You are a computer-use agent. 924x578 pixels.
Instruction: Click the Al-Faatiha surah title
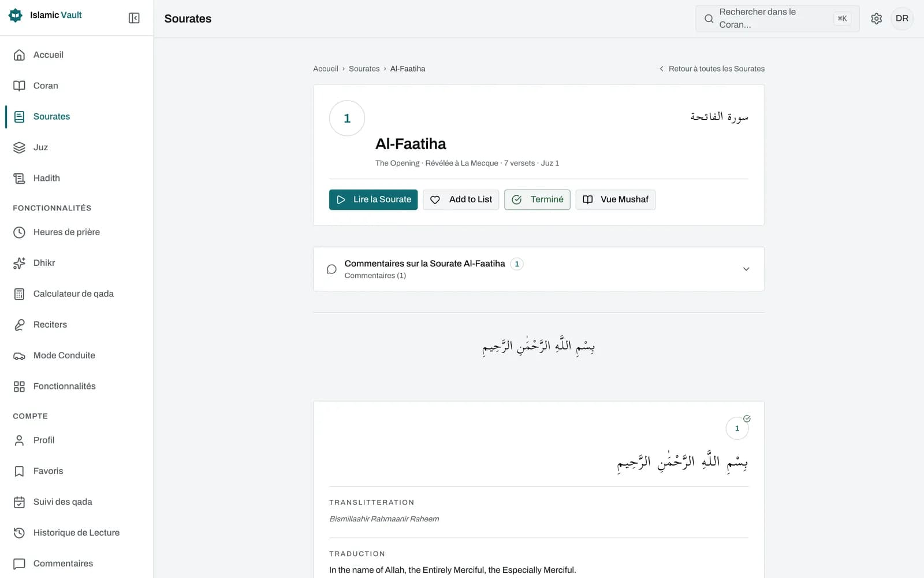pyautogui.click(x=411, y=144)
